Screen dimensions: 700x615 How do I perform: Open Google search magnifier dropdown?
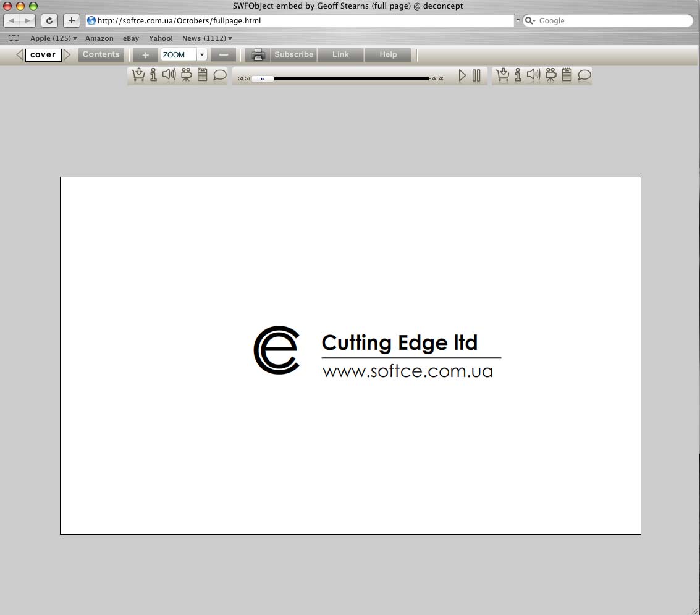click(530, 20)
